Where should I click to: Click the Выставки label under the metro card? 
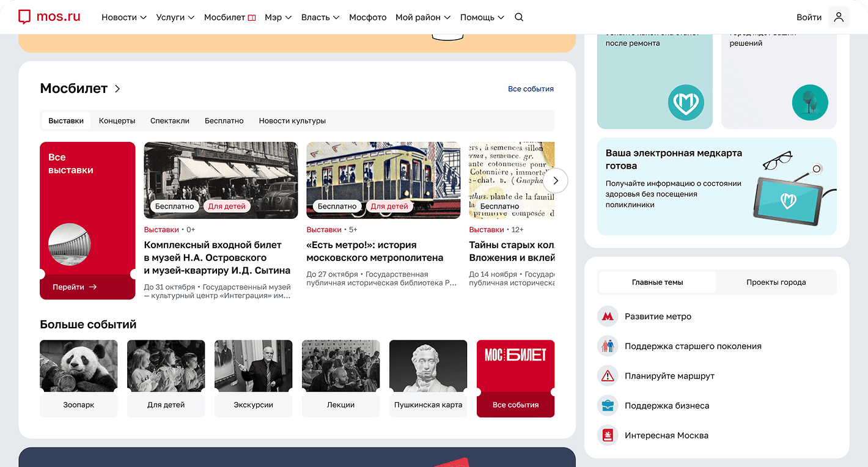(324, 230)
